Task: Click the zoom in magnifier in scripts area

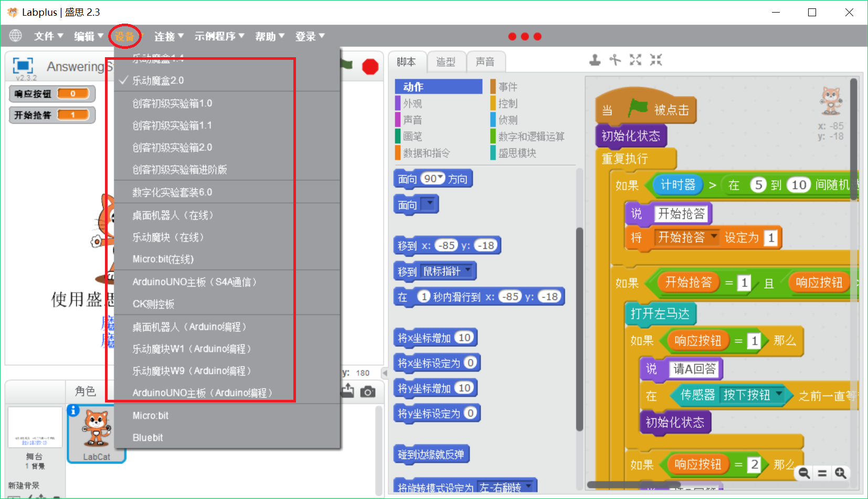Action: click(841, 473)
